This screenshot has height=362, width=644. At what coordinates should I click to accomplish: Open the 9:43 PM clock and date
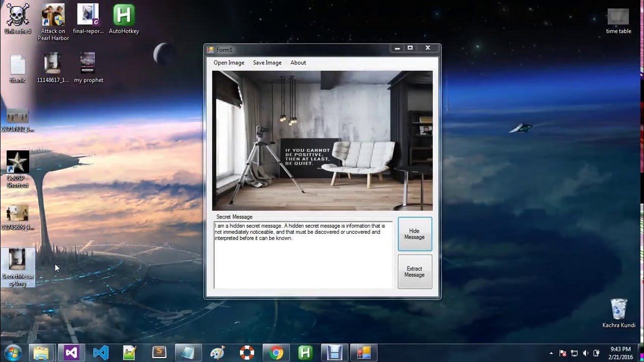point(620,353)
